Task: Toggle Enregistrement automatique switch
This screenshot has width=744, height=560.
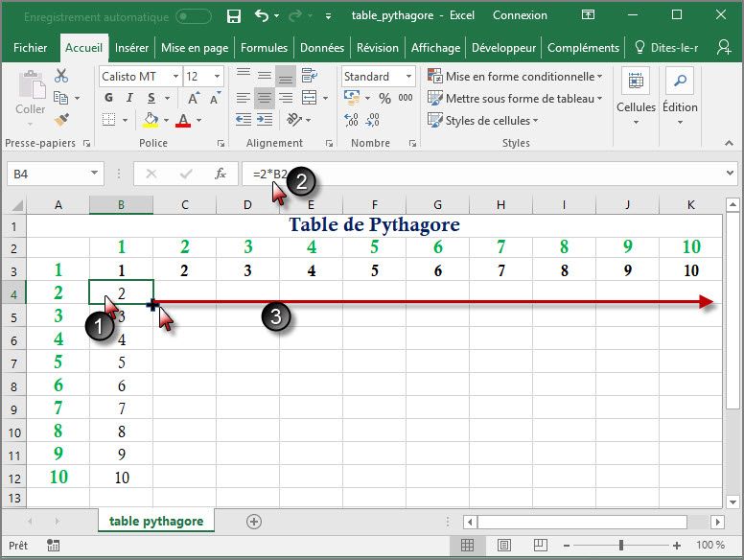Action: (x=193, y=16)
